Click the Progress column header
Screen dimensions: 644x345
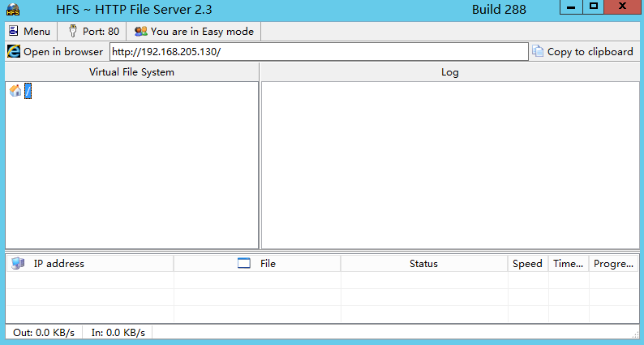point(613,264)
